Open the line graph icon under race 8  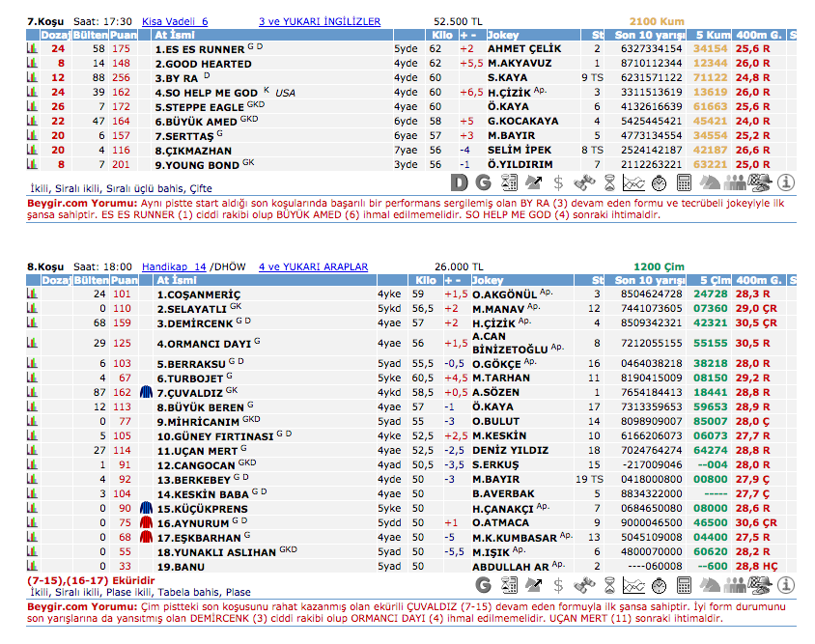[633, 586]
